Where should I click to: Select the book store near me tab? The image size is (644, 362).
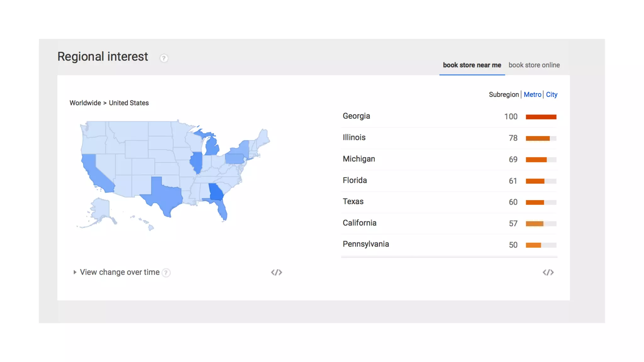[472, 65]
